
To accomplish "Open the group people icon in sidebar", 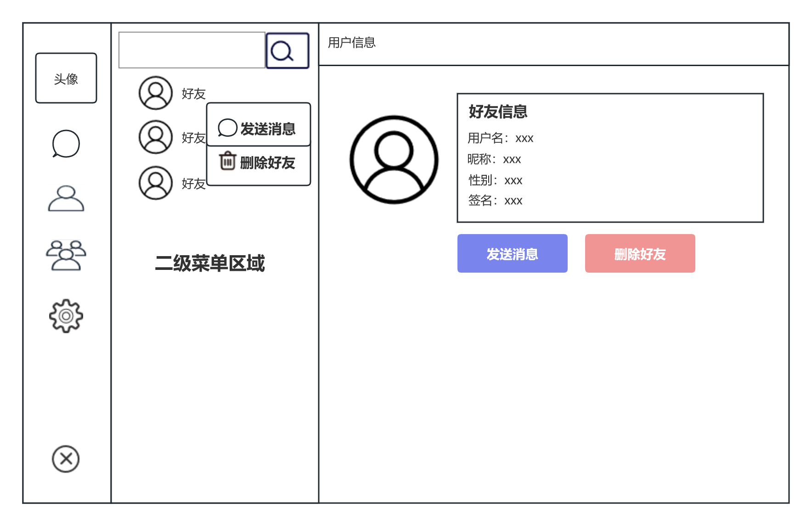I will point(66,255).
